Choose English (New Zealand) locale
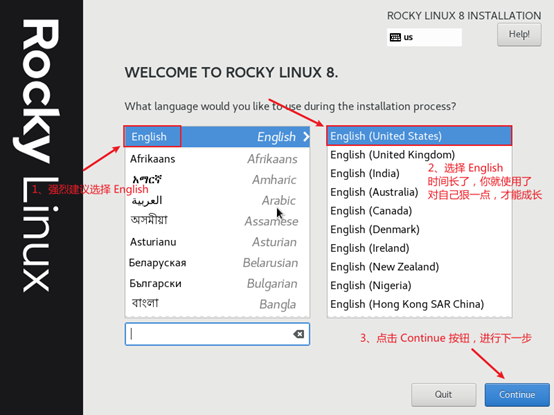The height and width of the screenshot is (415, 554). point(419,267)
